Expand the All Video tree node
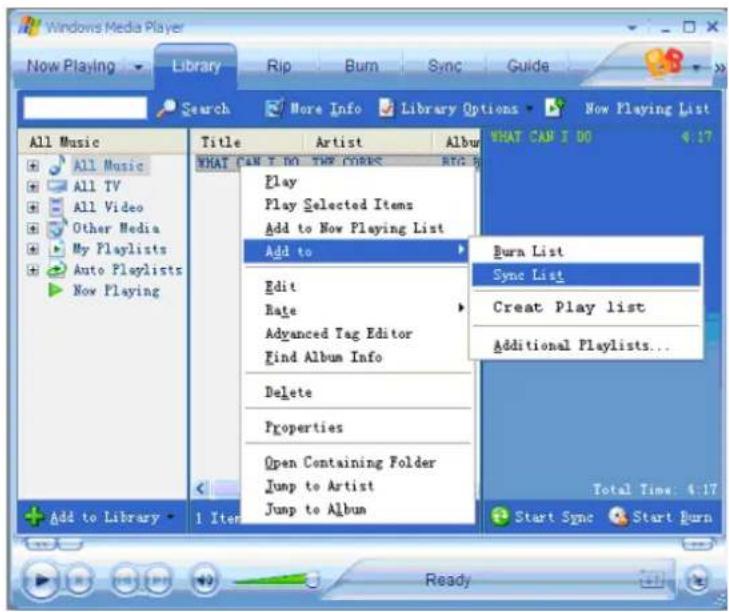The width and height of the screenshot is (729, 612). (x=33, y=207)
